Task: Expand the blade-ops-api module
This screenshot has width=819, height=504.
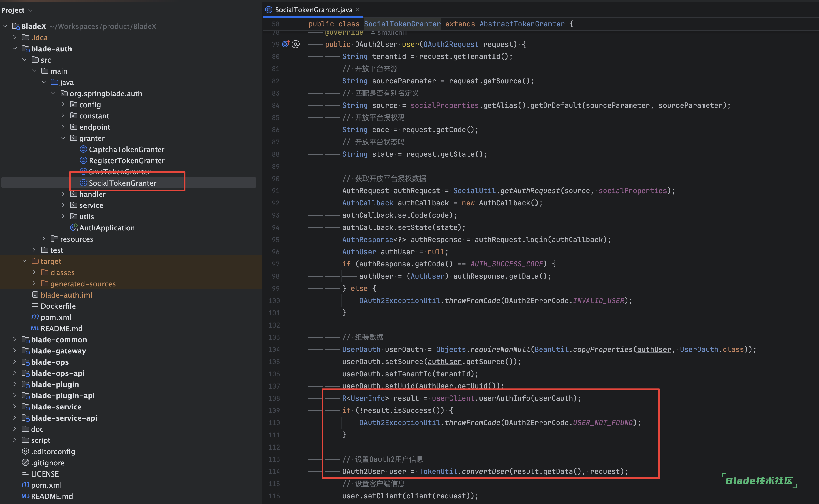Action: pos(15,373)
